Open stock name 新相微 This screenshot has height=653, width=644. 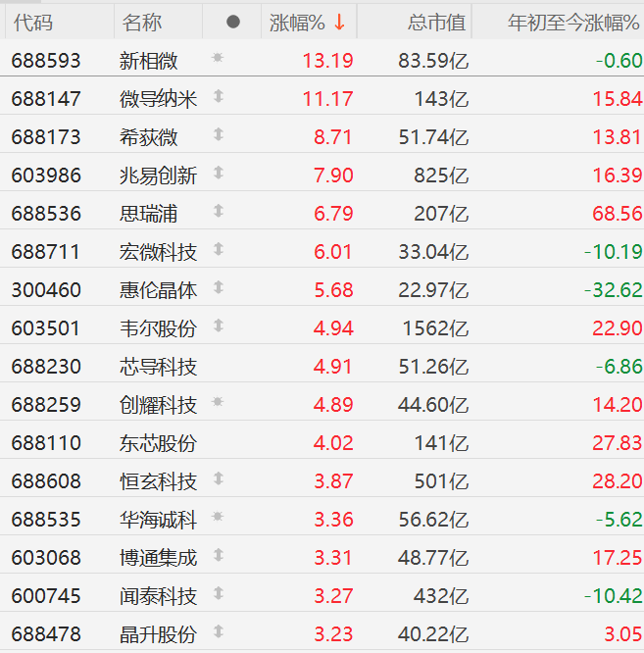coord(149,61)
